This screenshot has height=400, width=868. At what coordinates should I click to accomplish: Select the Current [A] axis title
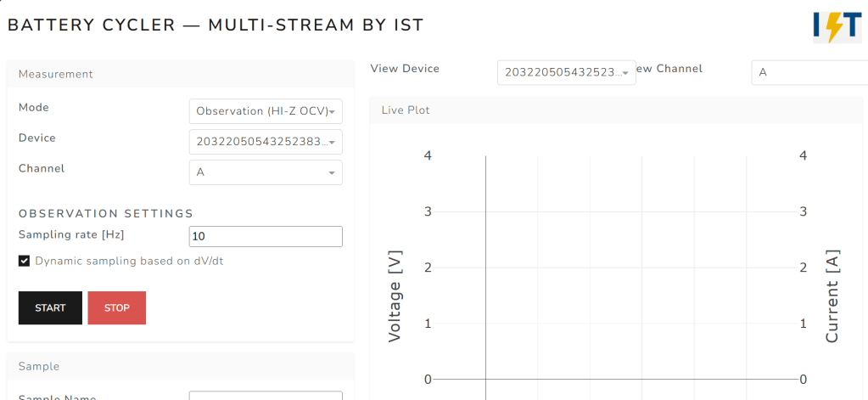point(832,297)
